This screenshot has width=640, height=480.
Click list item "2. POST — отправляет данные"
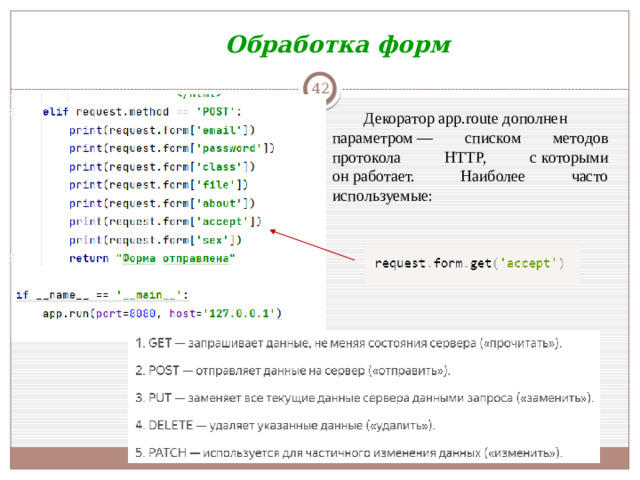293,371
